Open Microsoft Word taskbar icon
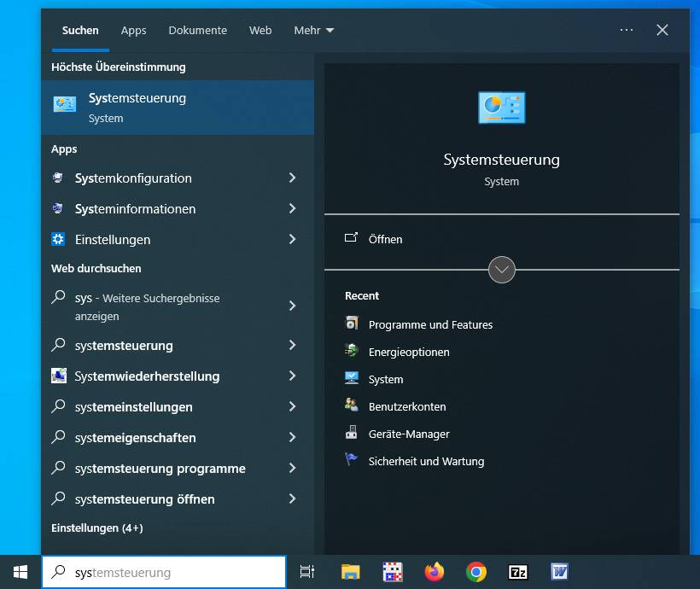This screenshot has width=700, height=589. tap(560, 572)
